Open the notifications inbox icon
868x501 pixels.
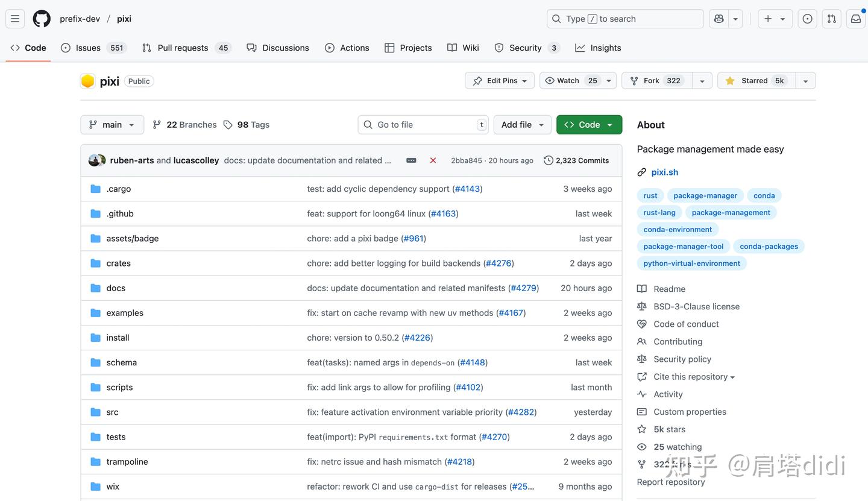coord(855,19)
